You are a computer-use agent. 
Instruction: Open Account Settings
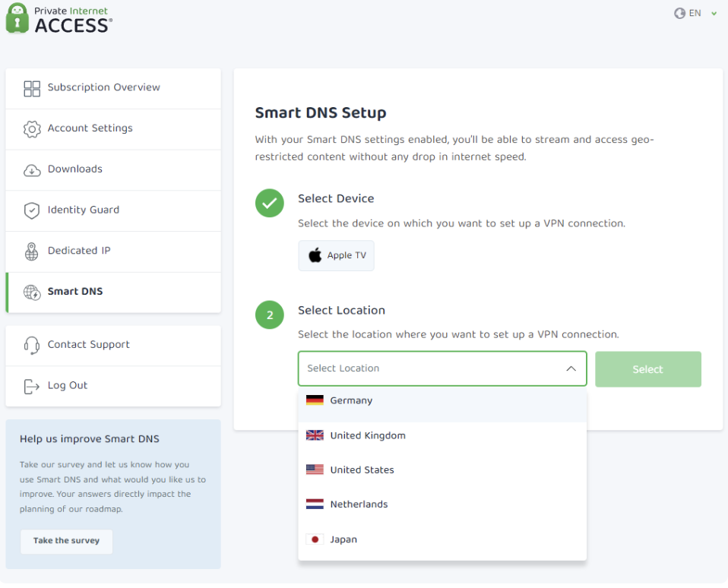tap(113, 129)
